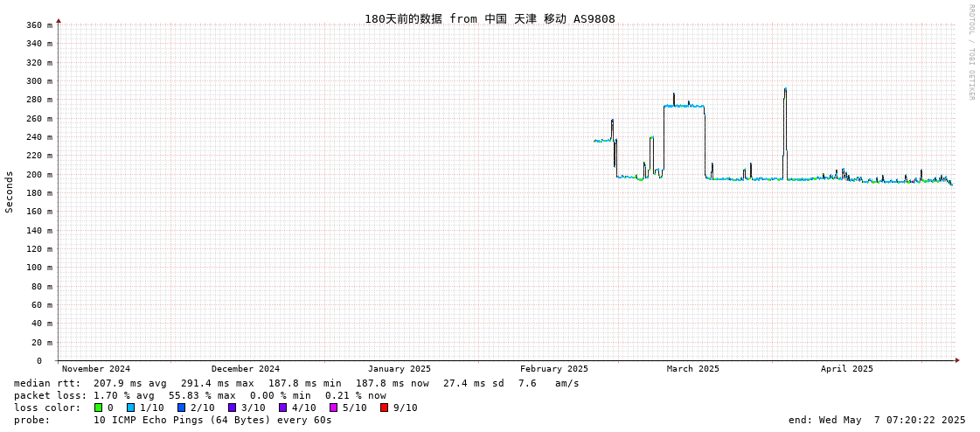Image resolution: width=980 pixels, height=432 pixels.
Task: Click the red 9/10 loss swatch
Action: coord(384,408)
